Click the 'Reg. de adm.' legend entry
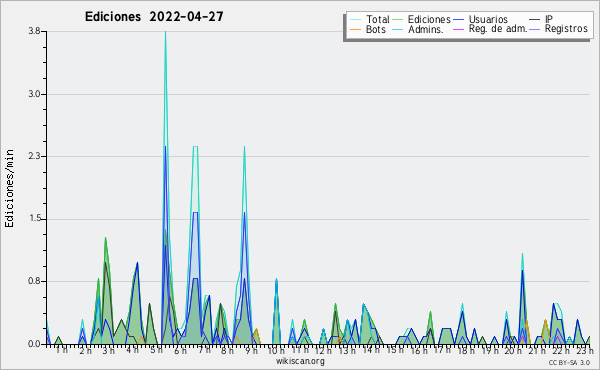This screenshot has height=370, width=600. [x=498, y=29]
